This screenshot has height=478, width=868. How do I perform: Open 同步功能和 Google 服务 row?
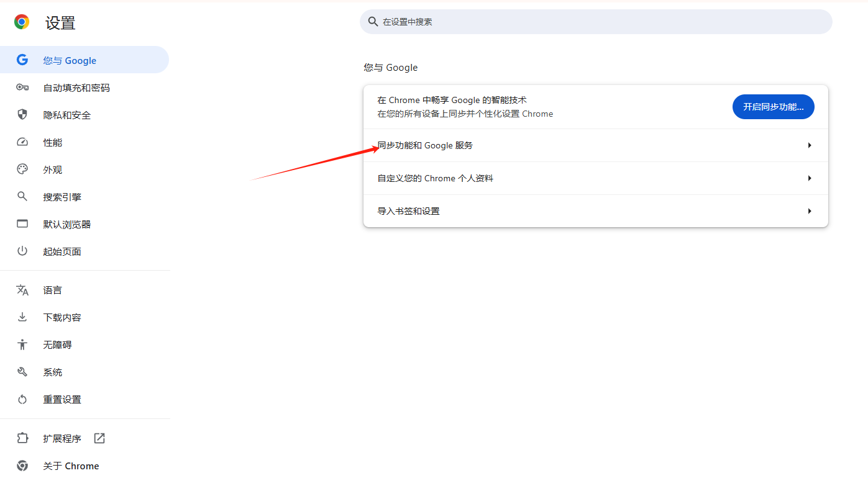[596, 145]
